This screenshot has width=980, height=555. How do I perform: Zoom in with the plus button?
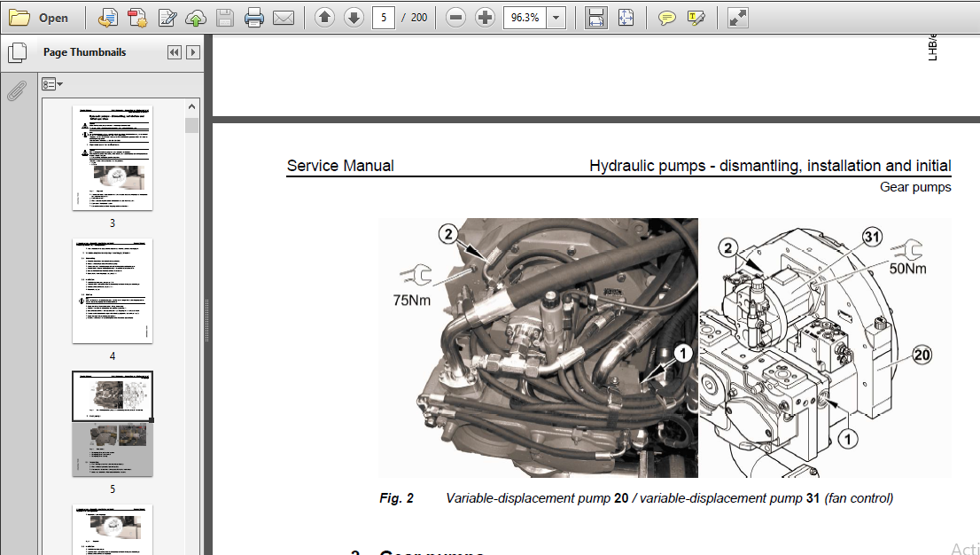click(x=485, y=18)
